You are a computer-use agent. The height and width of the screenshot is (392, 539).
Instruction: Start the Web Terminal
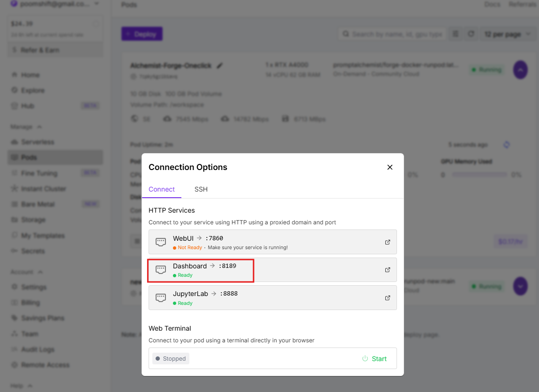click(374, 359)
